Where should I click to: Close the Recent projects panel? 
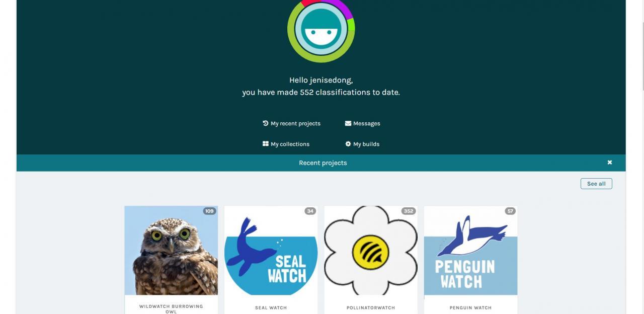610,163
